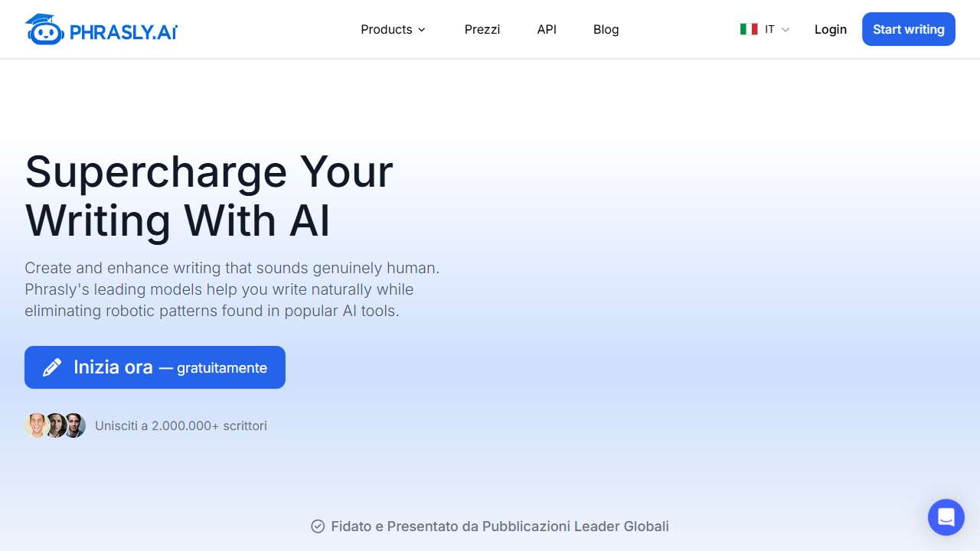This screenshot has height=551, width=980.
Task: Click the Unisciti a 2.000.000+ scrittori text
Action: (181, 425)
